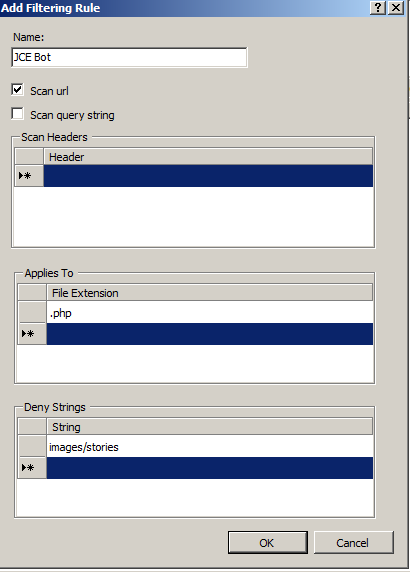
Task: Enable the Scan query string checkbox
Action: [x=18, y=114]
